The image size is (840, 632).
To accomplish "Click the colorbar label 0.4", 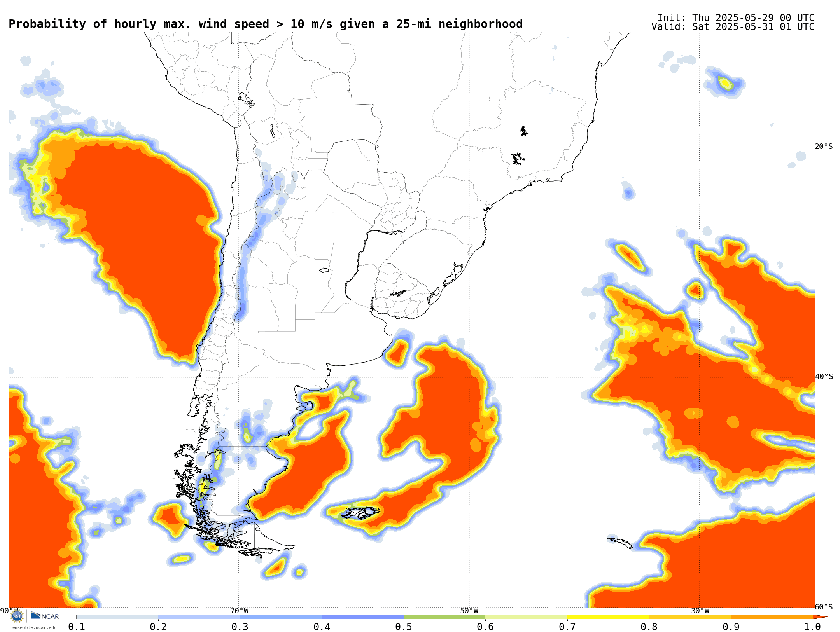I will [x=322, y=627].
